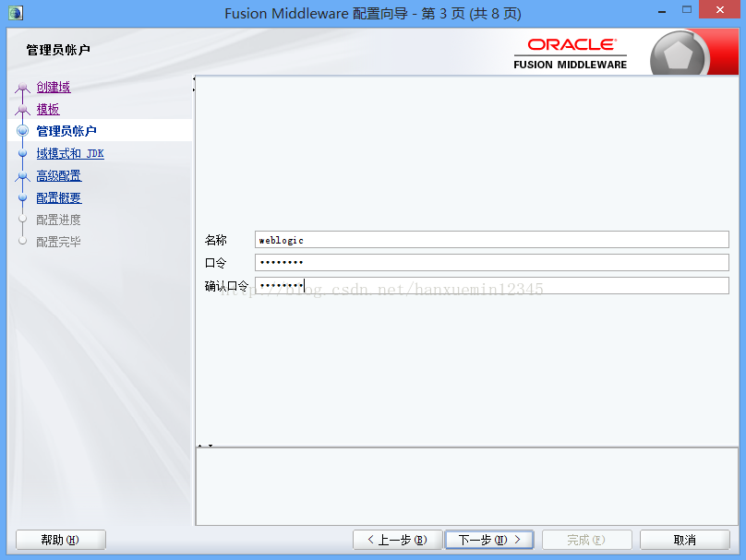Toggle the message pane splitter arrows
The height and width of the screenshot is (560, 746).
pos(205,446)
